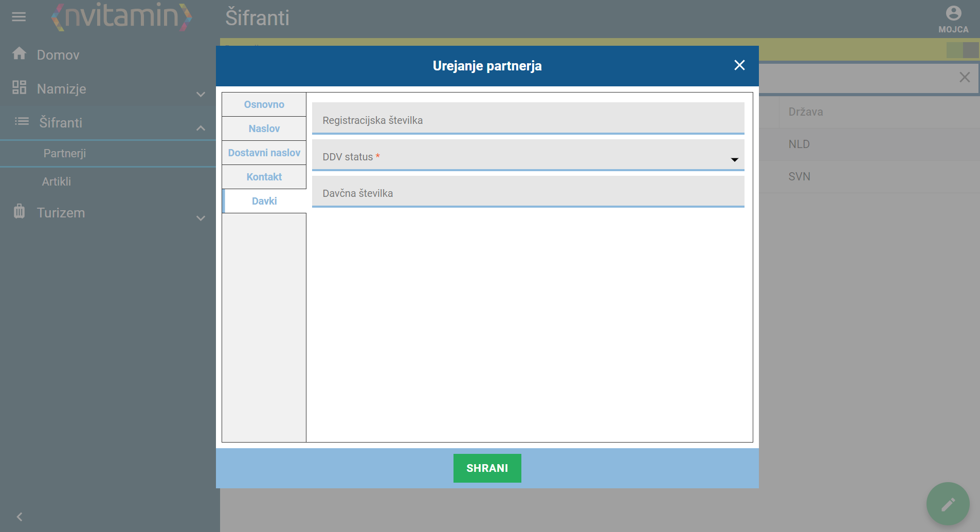Open the Artikli sidebar link

point(57,181)
